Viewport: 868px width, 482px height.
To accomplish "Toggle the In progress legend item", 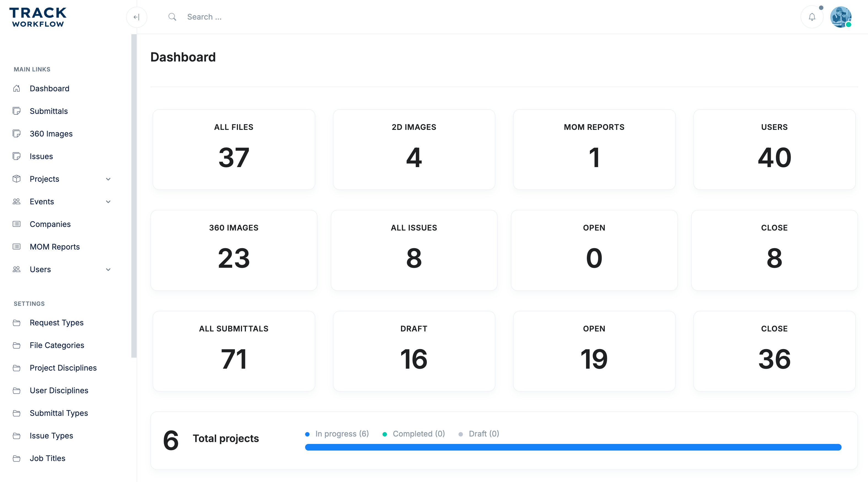I will (337, 434).
